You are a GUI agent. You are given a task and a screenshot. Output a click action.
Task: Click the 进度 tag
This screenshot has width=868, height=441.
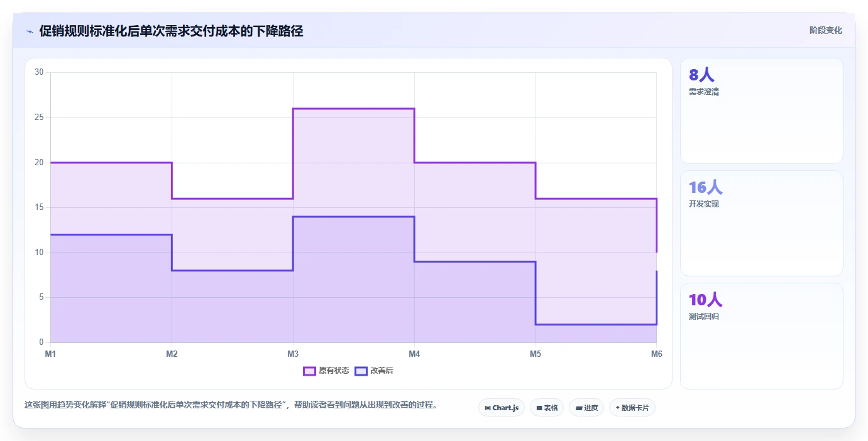pyautogui.click(x=586, y=408)
